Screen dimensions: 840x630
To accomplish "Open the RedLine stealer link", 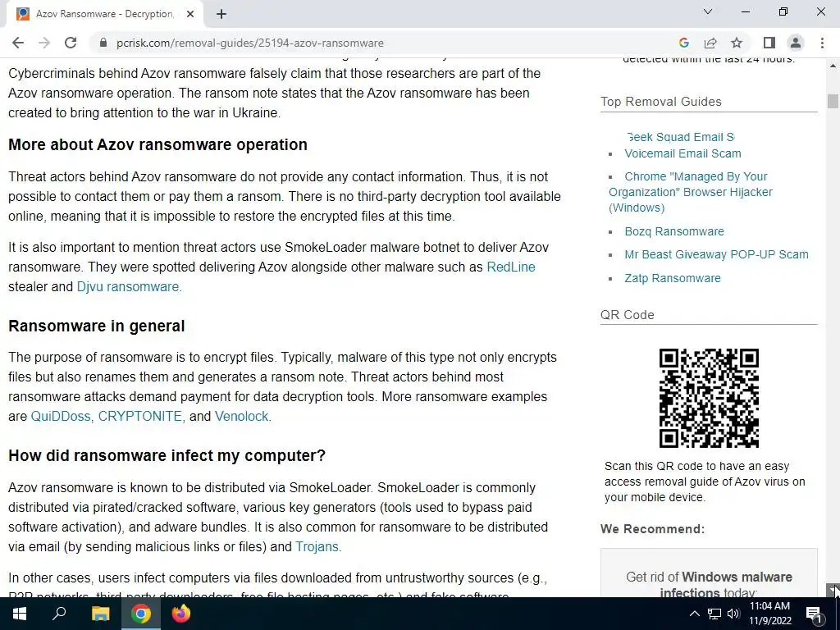I will coord(510,267).
